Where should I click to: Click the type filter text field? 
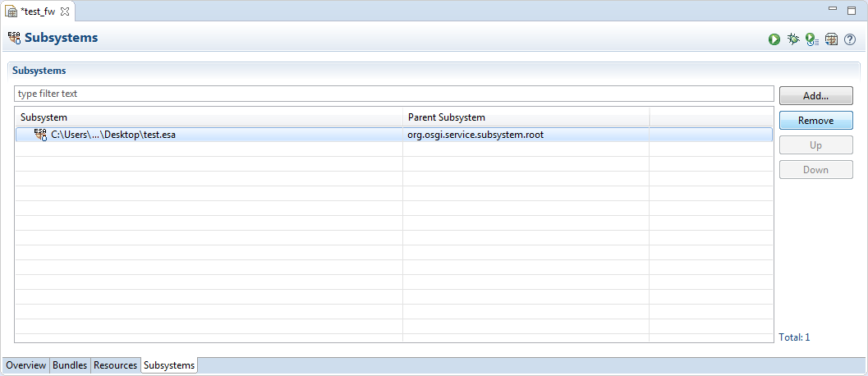coord(393,94)
